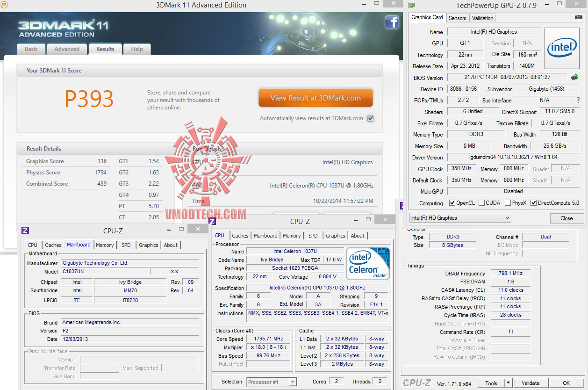Click the Level 3 cache value 2 MBytes
This screenshot has width=588, height=390.
click(x=343, y=364)
